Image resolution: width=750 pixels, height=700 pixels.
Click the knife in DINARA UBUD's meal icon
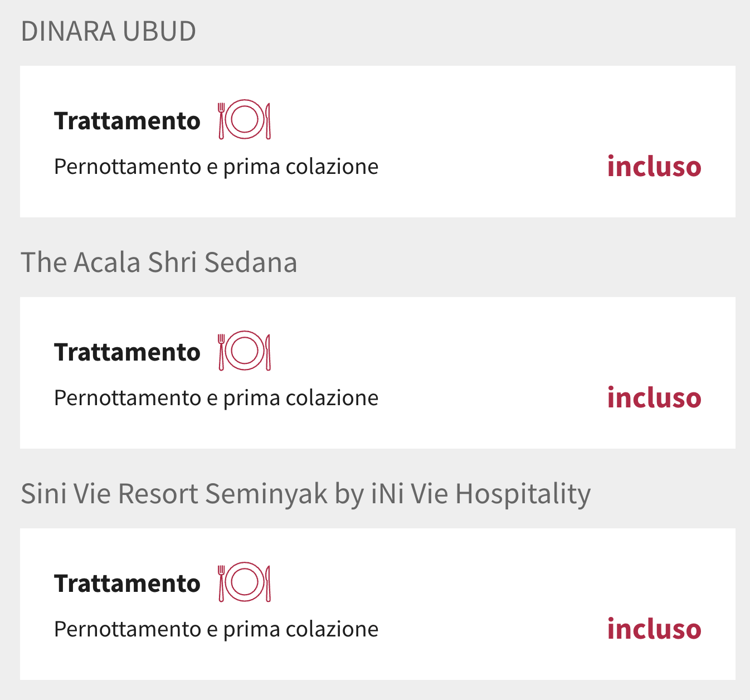click(x=268, y=120)
